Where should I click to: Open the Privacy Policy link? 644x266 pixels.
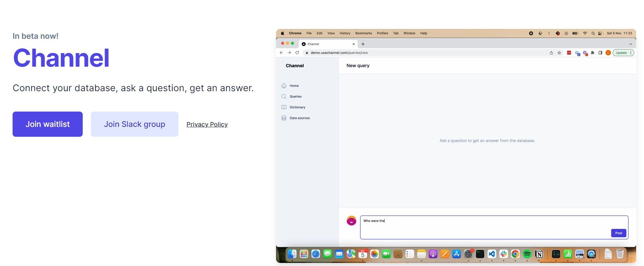pyautogui.click(x=207, y=124)
